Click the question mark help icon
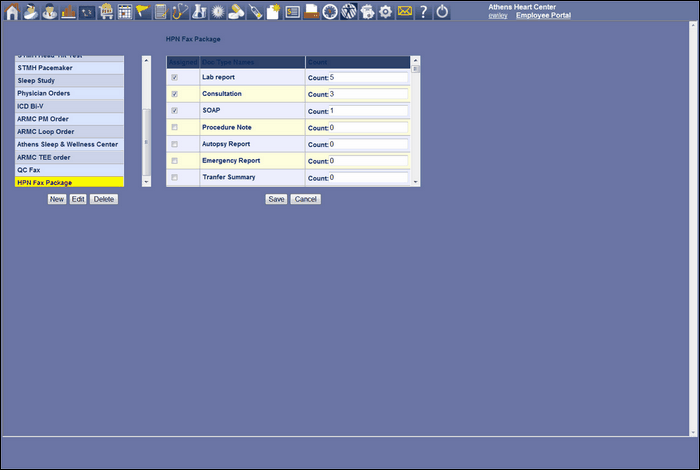The height and width of the screenshot is (470, 700). coord(424,11)
